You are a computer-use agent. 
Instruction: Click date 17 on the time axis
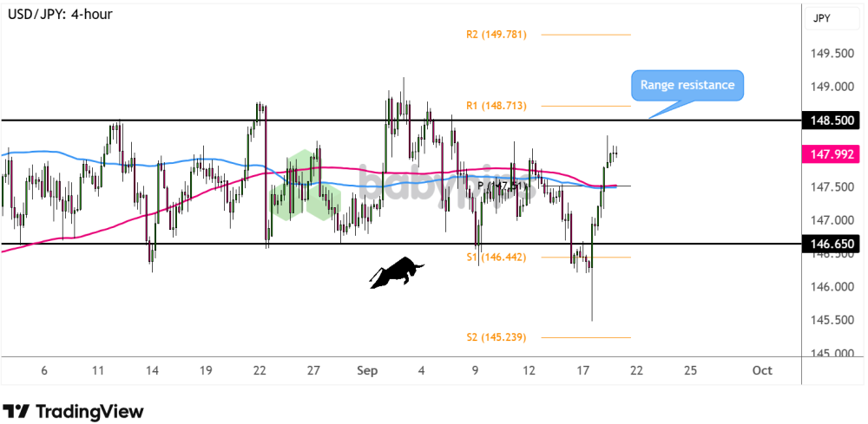click(583, 370)
